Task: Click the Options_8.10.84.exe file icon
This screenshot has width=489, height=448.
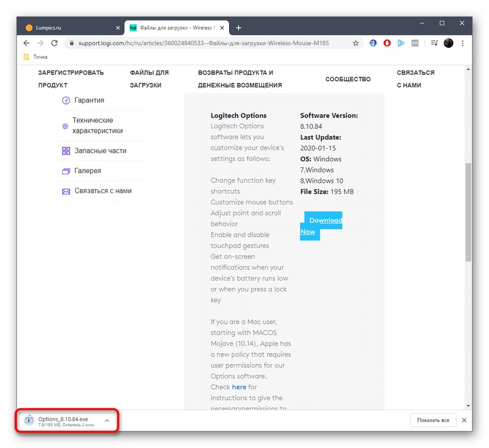Action: click(x=29, y=420)
